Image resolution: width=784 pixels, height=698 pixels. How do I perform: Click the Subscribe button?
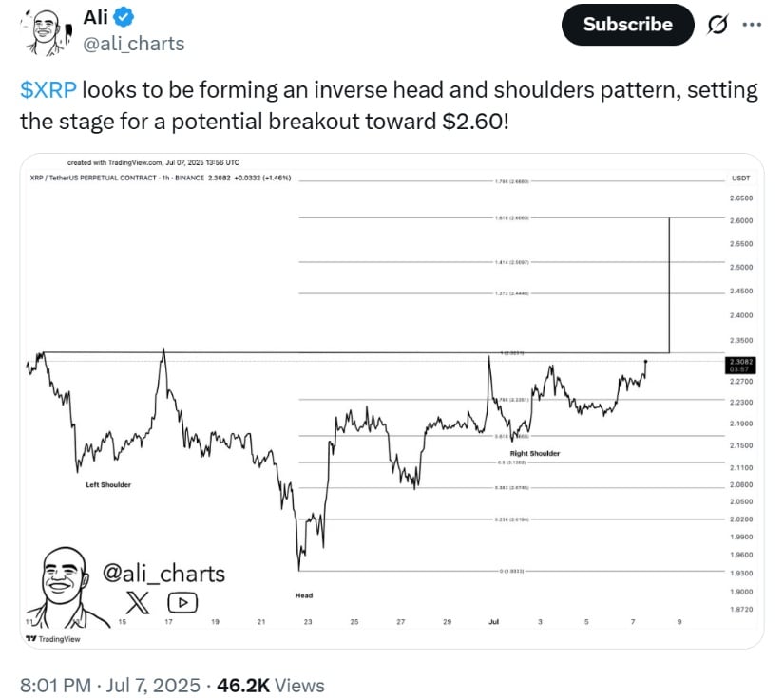click(627, 25)
